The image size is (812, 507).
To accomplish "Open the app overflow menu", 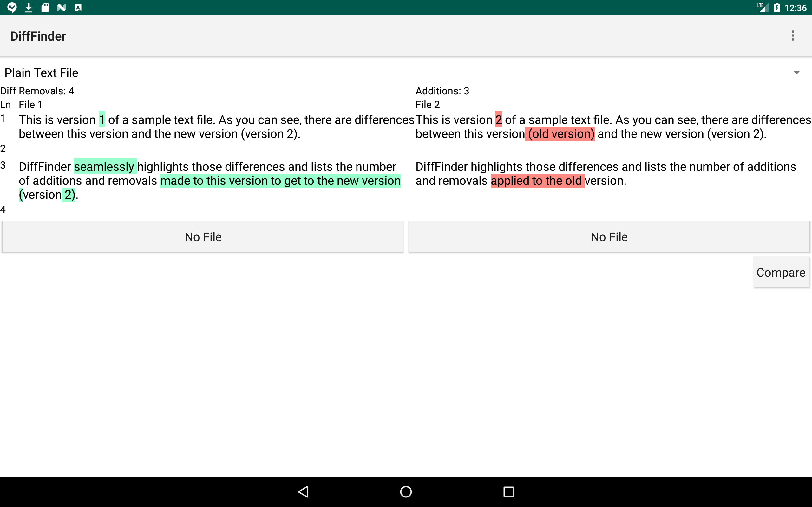I will [793, 35].
